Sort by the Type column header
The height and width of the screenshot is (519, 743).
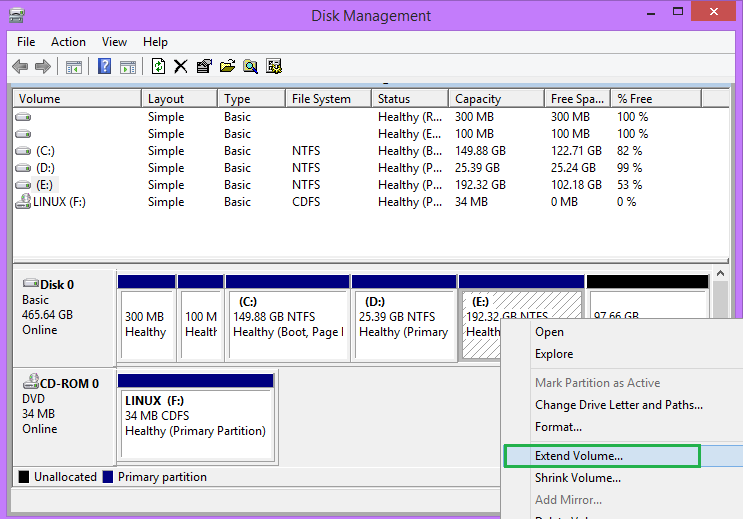tap(252, 99)
